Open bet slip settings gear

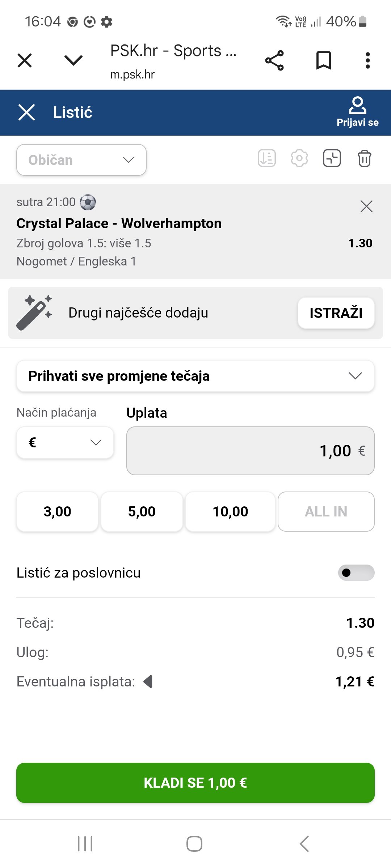(x=299, y=158)
